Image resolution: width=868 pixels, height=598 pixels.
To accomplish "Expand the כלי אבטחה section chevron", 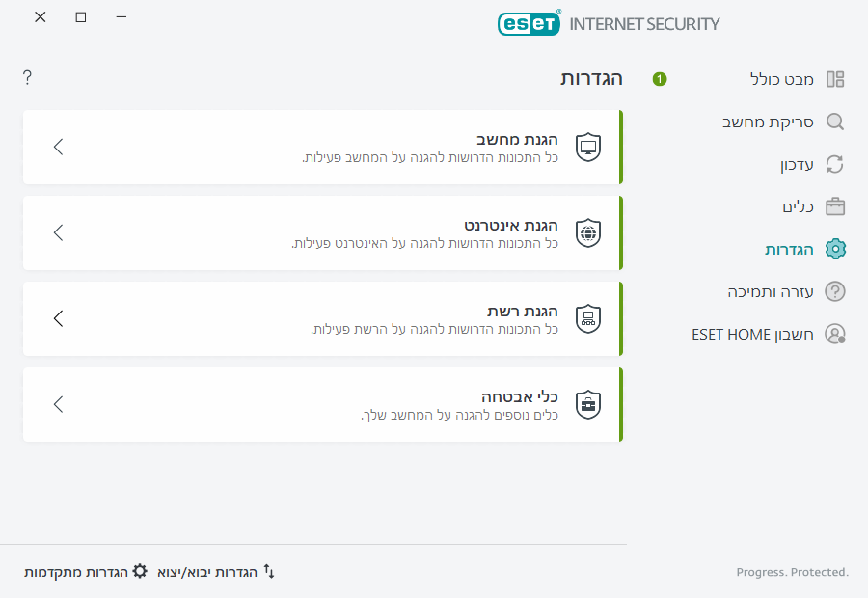I will tap(59, 404).
